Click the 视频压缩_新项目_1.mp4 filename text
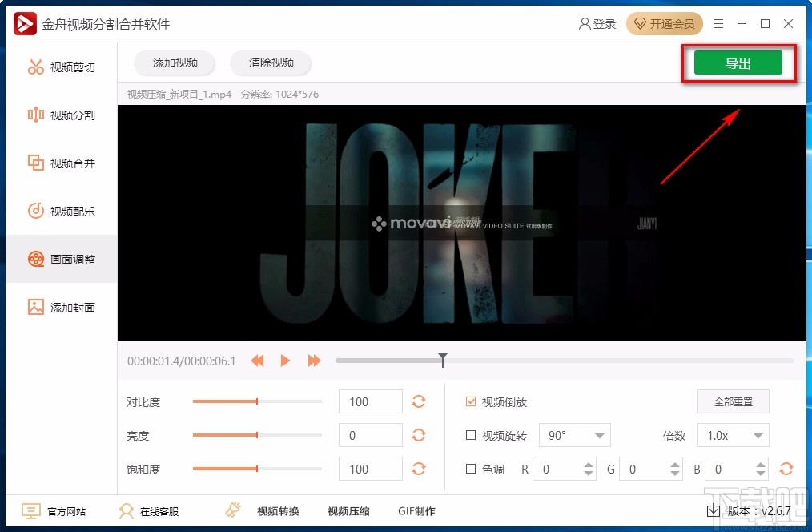The image size is (812, 532). click(x=179, y=95)
